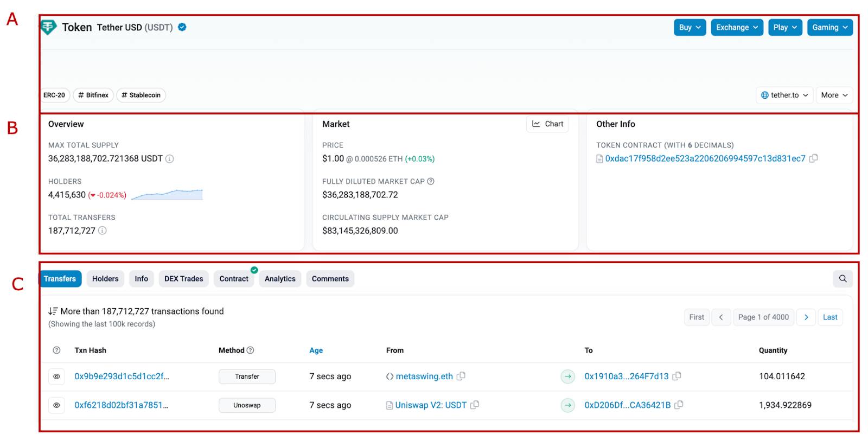Switch to the Holders tab
Viewport: 868px width, 447px height.
click(x=105, y=279)
